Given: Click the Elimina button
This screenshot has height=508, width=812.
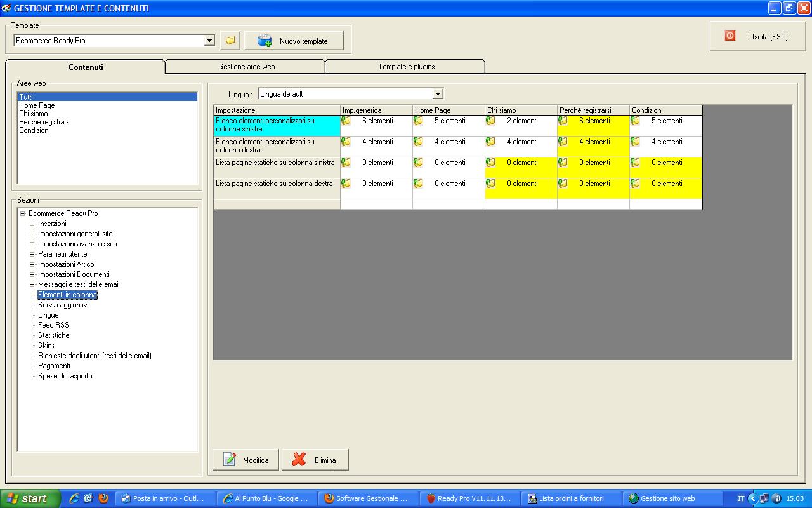Looking at the screenshot, I should (315, 460).
